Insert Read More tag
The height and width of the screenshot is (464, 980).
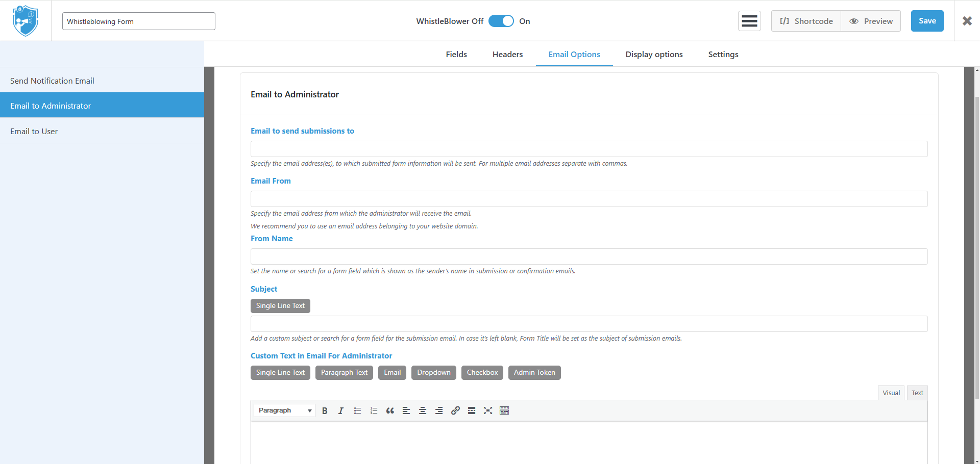click(472, 410)
